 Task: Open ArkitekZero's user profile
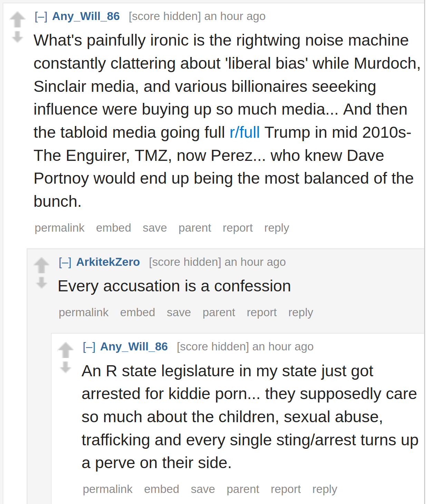[x=108, y=262]
